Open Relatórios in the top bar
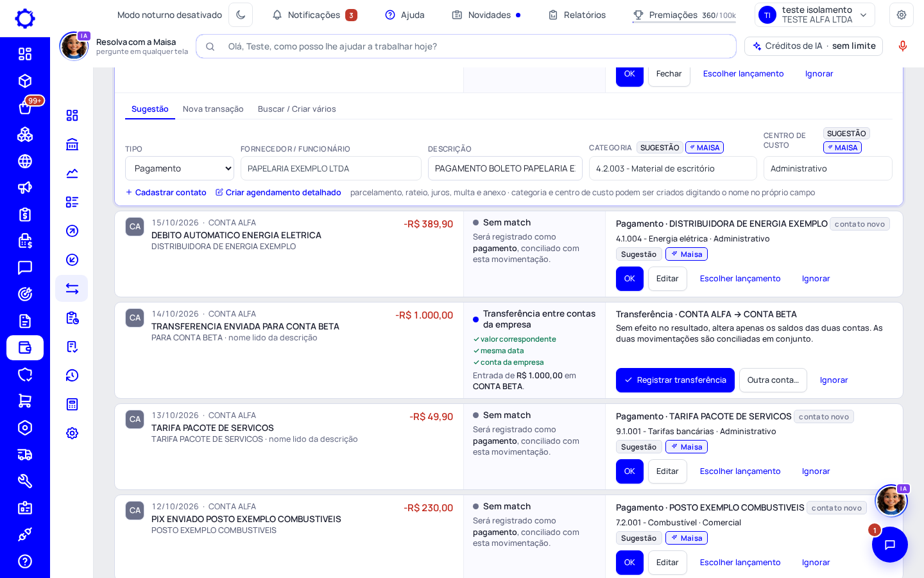 (x=577, y=15)
